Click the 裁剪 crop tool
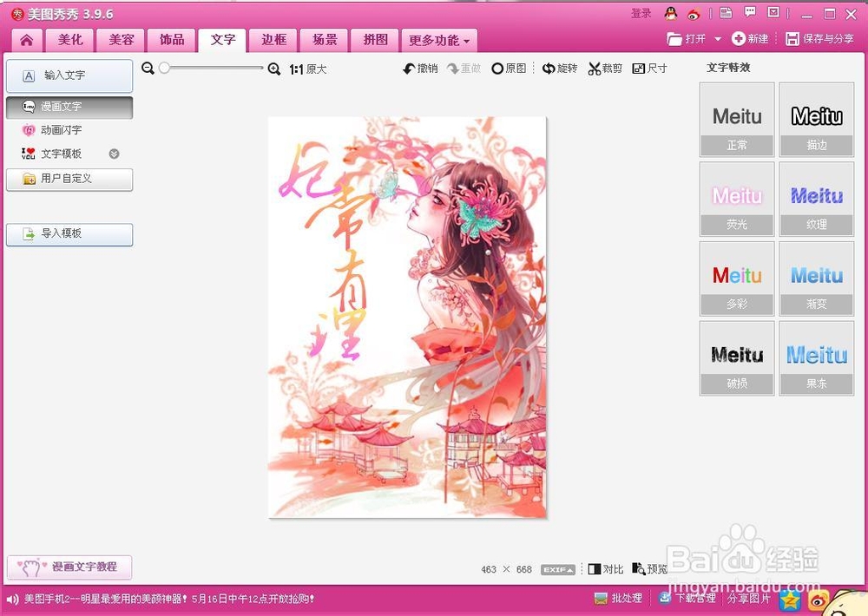The image size is (868, 616). point(605,69)
